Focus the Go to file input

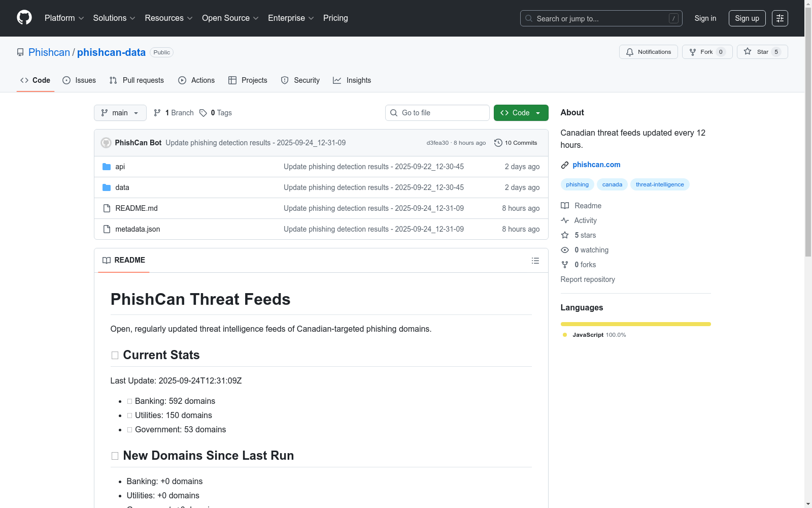(x=437, y=113)
